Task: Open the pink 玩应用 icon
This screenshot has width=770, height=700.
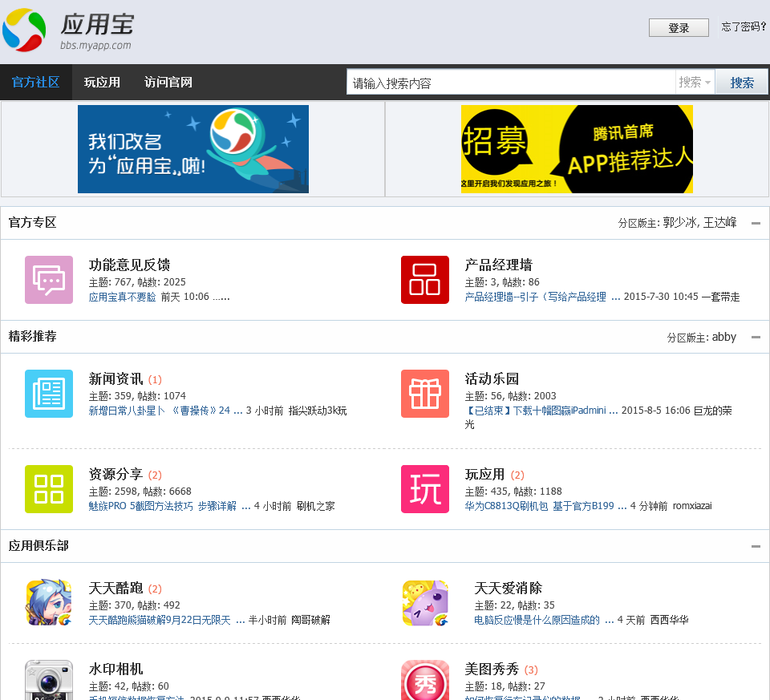Action: point(425,489)
